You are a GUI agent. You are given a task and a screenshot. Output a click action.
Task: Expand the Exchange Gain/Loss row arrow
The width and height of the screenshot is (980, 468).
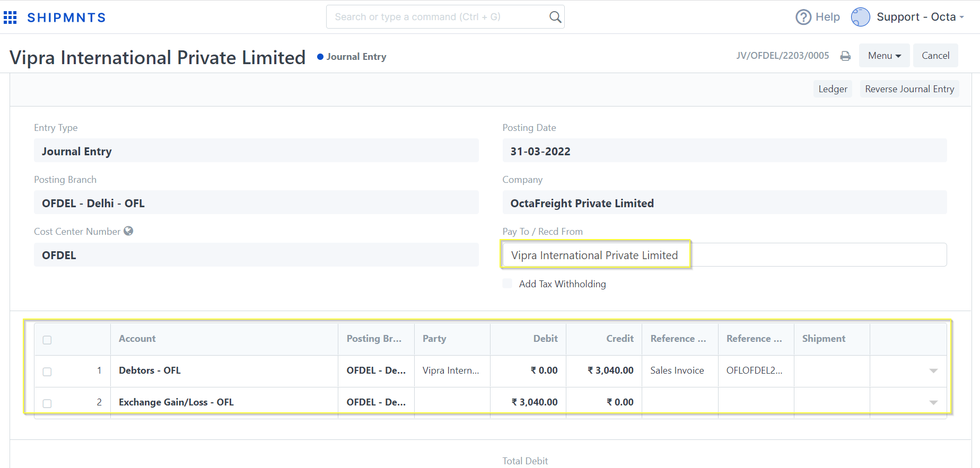(x=933, y=403)
